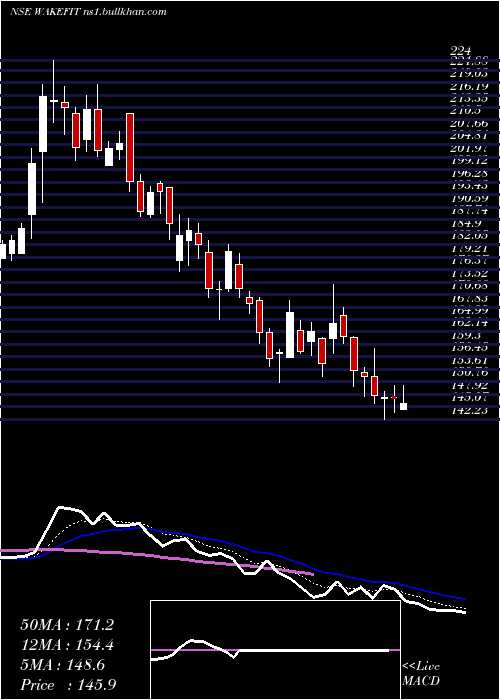
Task: Click the 167.83 price axis label
Action: [469, 298]
